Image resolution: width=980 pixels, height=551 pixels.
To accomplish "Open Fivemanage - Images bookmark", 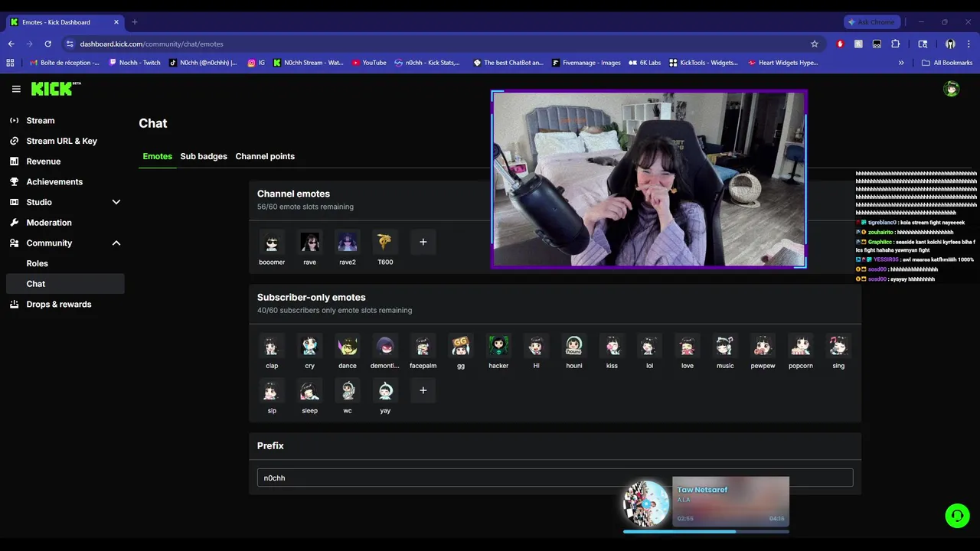I will click(586, 63).
